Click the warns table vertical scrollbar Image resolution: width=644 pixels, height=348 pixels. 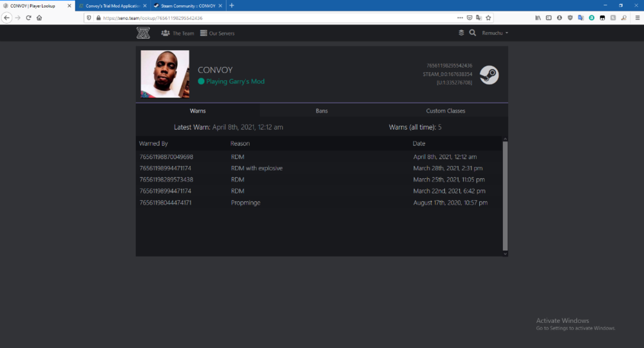(x=505, y=193)
